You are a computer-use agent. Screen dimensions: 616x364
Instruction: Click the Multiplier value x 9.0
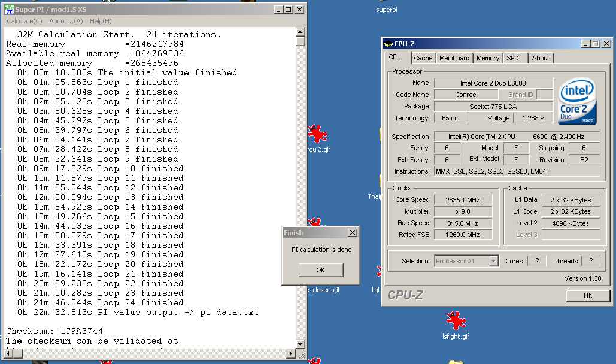(x=463, y=211)
